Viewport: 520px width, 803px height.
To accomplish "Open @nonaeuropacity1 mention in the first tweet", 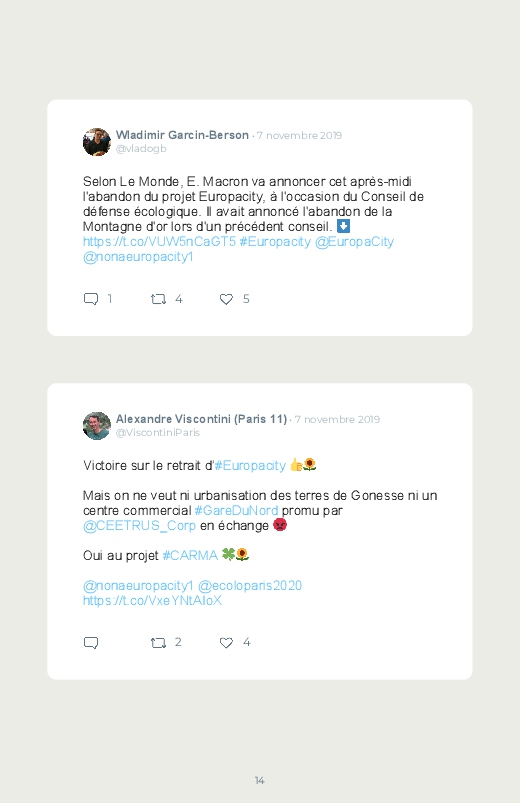I will pyautogui.click(x=138, y=257).
